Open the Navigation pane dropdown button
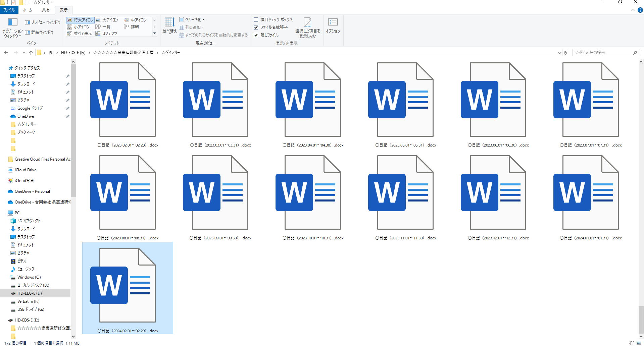 (x=12, y=28)
